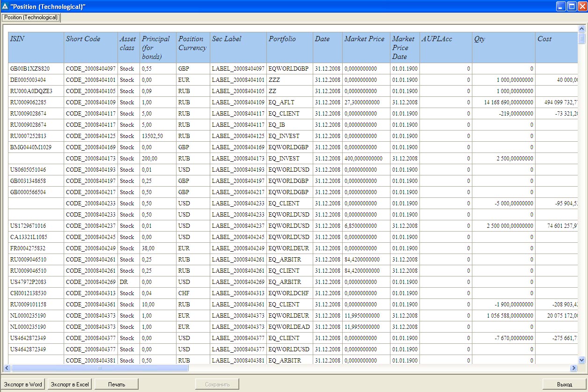Sort by the ISIN column header
Viewport: 588px width, 392px height.
pyautogui.click(x=36, y=47)
